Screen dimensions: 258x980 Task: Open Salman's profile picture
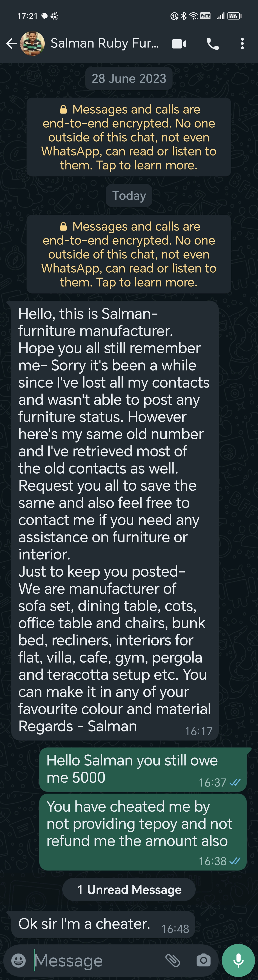[x=32, y=44]
